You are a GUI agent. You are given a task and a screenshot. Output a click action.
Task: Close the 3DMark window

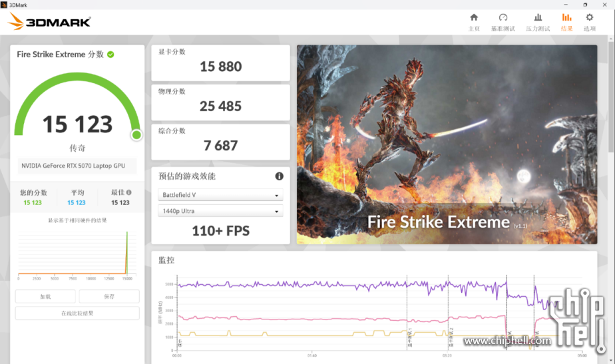point(604,5)
